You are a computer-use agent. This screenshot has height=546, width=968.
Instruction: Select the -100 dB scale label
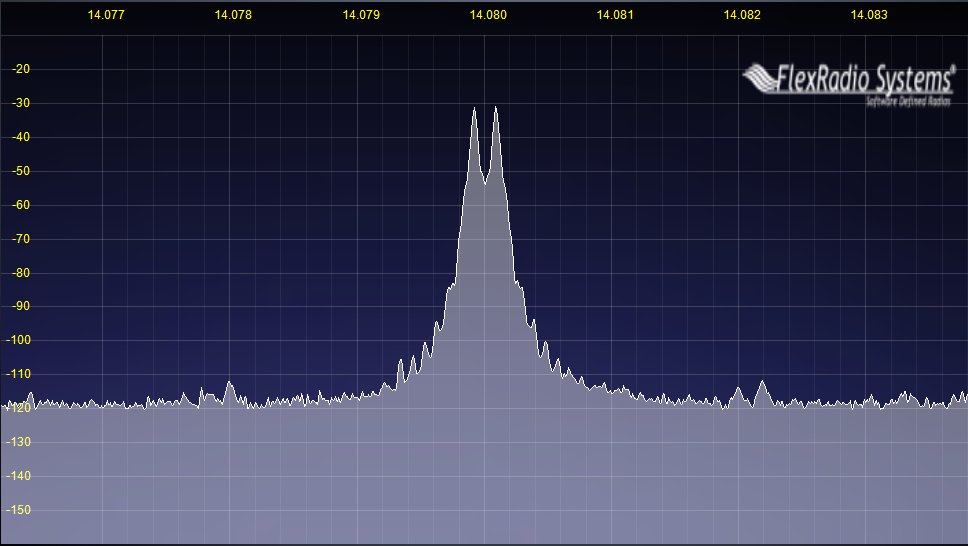(x=19, y=341)
